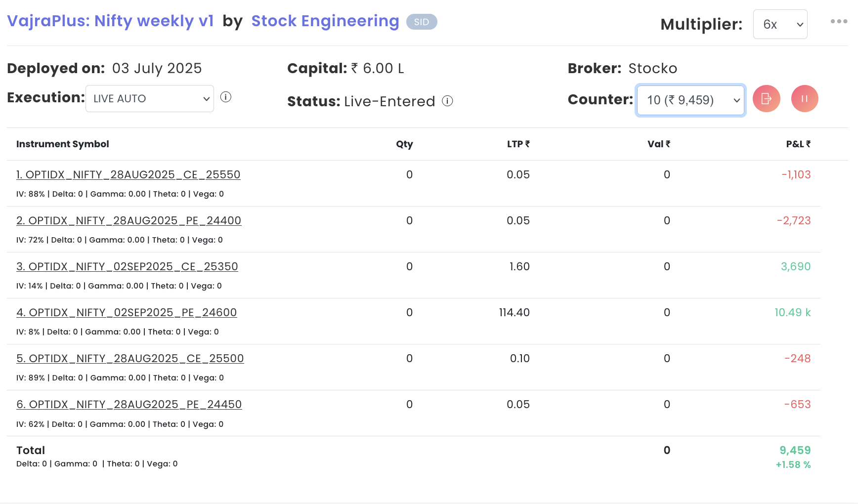This screenshot has width=858, height=504.
Task: Open instrument 28AUG2025_PE_24400 link
Action: (129, 221)
